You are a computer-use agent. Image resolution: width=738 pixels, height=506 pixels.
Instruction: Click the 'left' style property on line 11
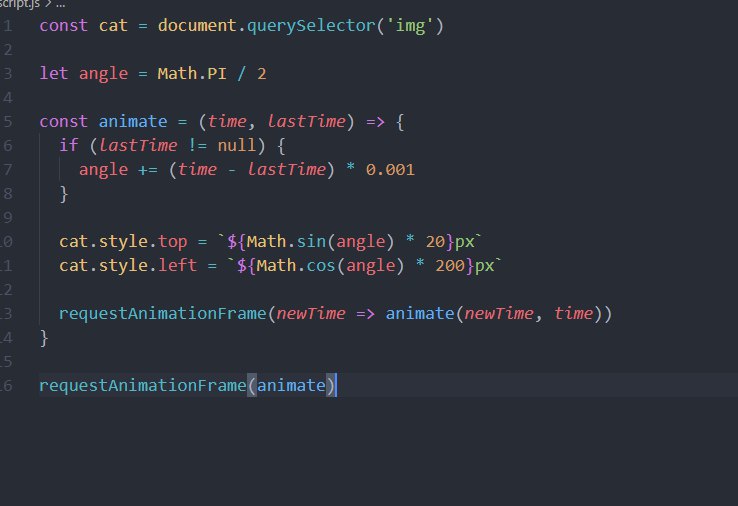177,265
